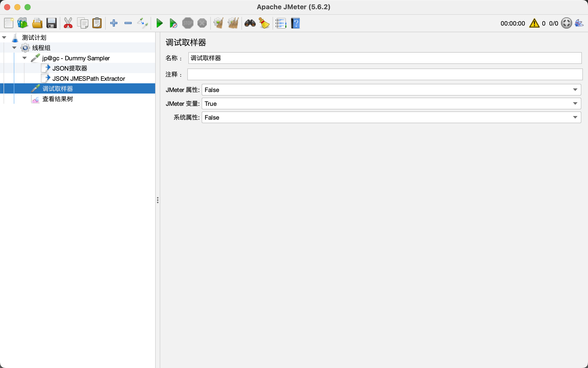Select 测试计划 in the tree
This screenshot has width=588, height=368.
34,38
